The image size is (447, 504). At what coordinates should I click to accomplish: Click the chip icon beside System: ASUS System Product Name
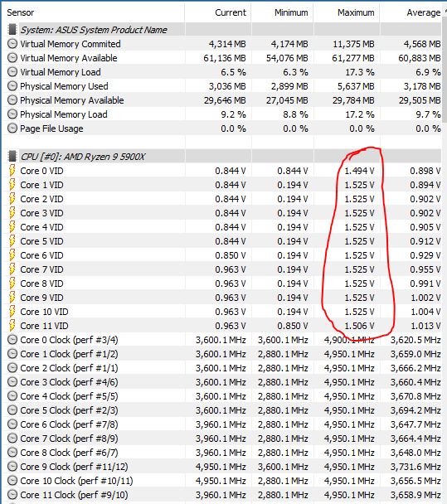click(x=12, y=30)
